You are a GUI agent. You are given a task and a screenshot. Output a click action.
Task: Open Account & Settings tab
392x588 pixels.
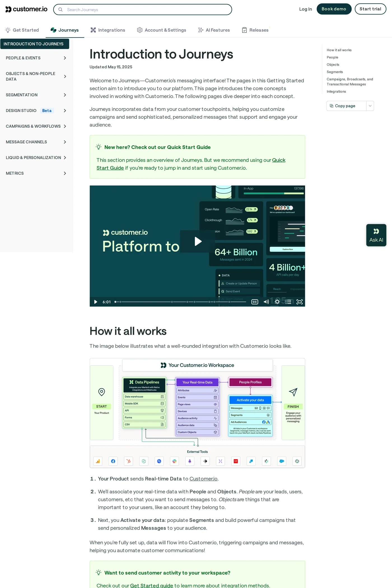point(162,30)
